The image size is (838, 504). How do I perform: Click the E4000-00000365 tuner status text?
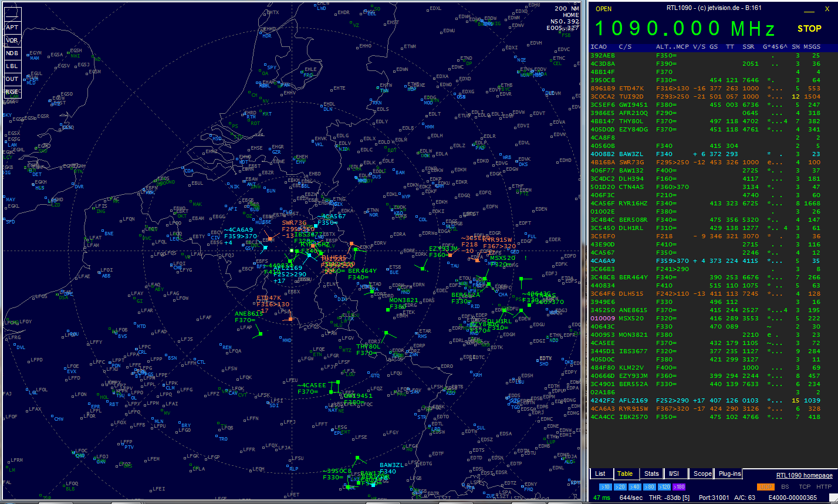[x=792, y=498]
